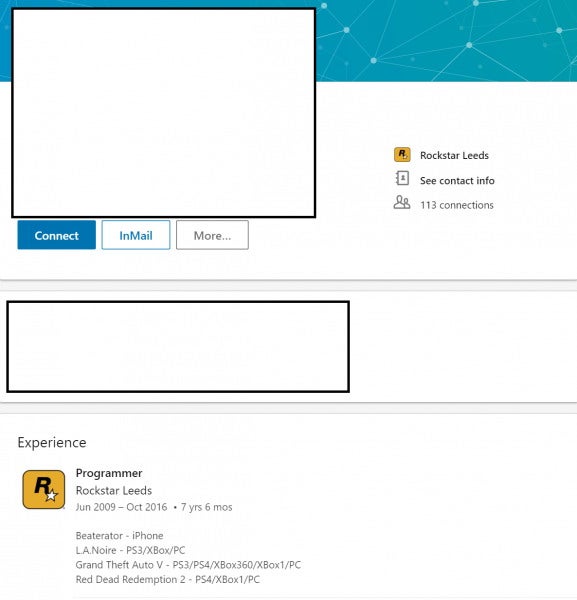Click the Beaterator - iPhone entry
The image size is (577, 600).
[x=119, y=536]
